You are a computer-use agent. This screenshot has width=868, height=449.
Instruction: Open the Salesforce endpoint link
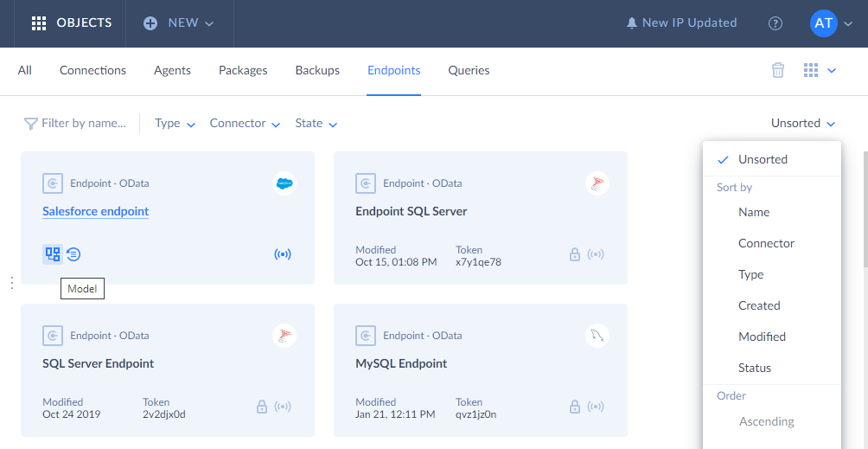click(96, 211)
